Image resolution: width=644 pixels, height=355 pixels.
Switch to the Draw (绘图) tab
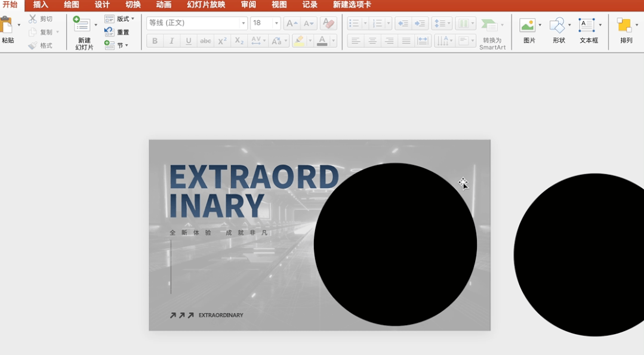[72, 5]
